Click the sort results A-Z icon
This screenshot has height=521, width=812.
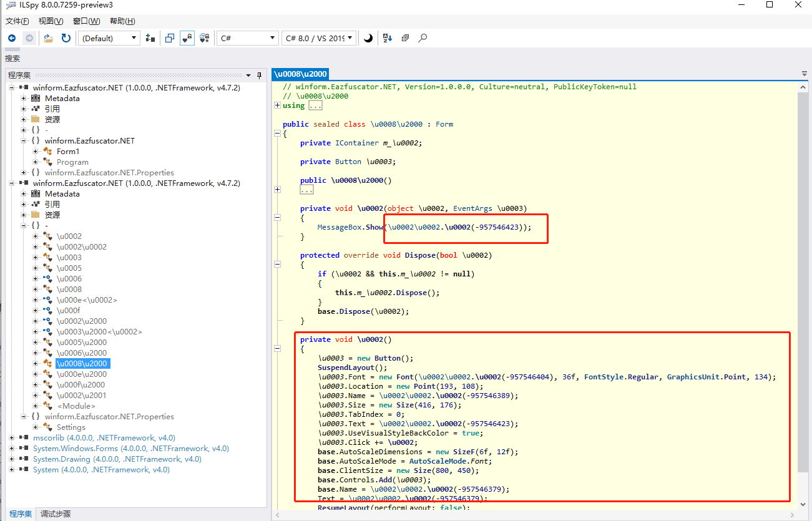coord(387,38)
